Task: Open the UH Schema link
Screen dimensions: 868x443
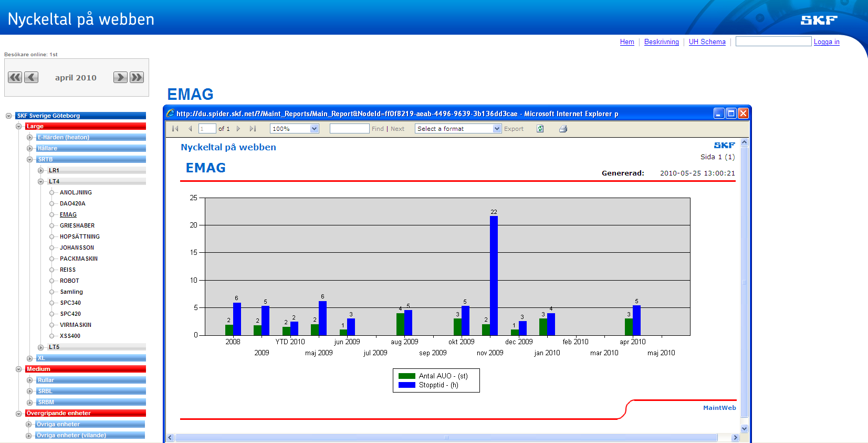Action: 707,42
